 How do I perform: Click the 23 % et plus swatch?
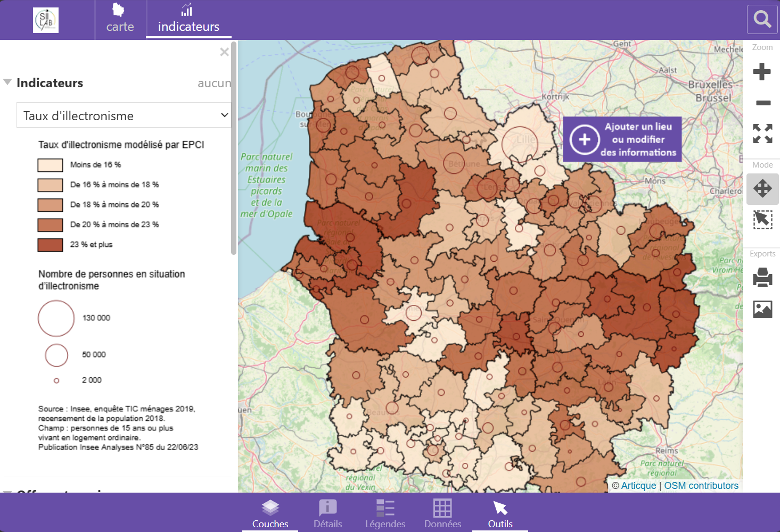click(50, 245)
